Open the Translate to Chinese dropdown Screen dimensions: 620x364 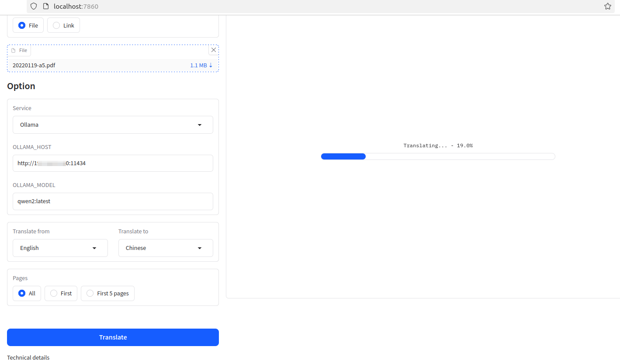165,248
